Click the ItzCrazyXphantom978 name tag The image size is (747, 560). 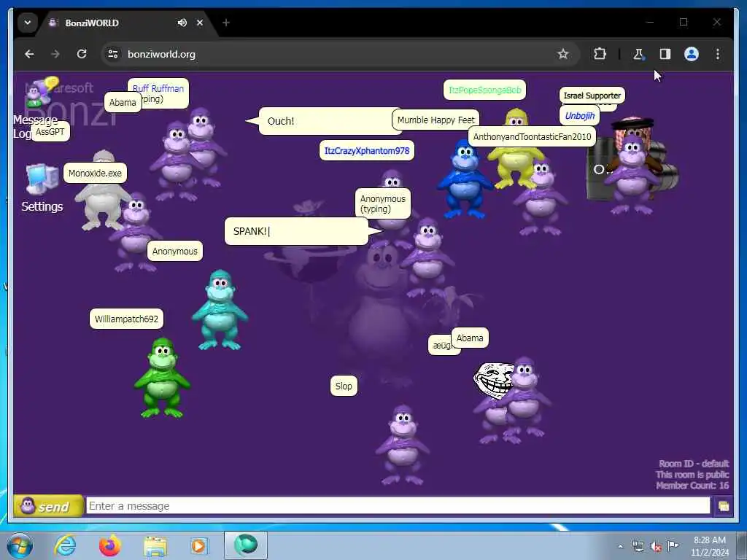click(x=367, y=151)
